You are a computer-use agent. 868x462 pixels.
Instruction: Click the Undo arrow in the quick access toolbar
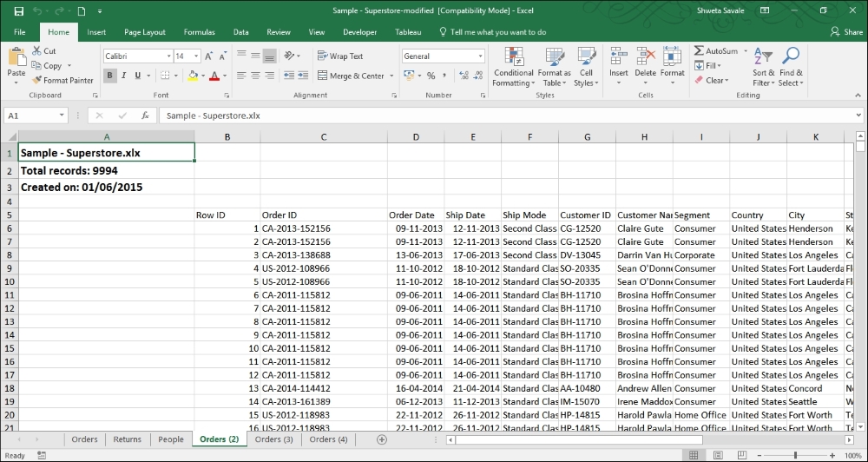tap(36, 11)
